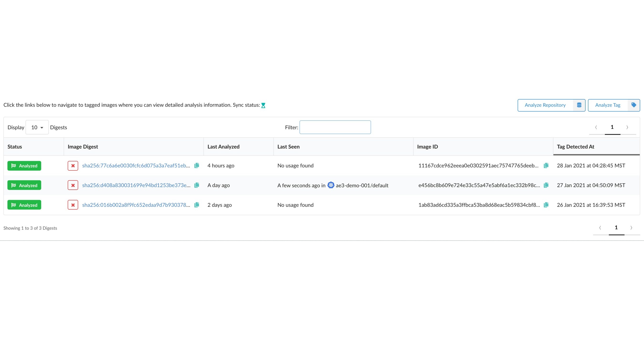
Task: Open digest link sha256:016b002a8f9fc652edaa9d7b930378
Action: (136, 205)
